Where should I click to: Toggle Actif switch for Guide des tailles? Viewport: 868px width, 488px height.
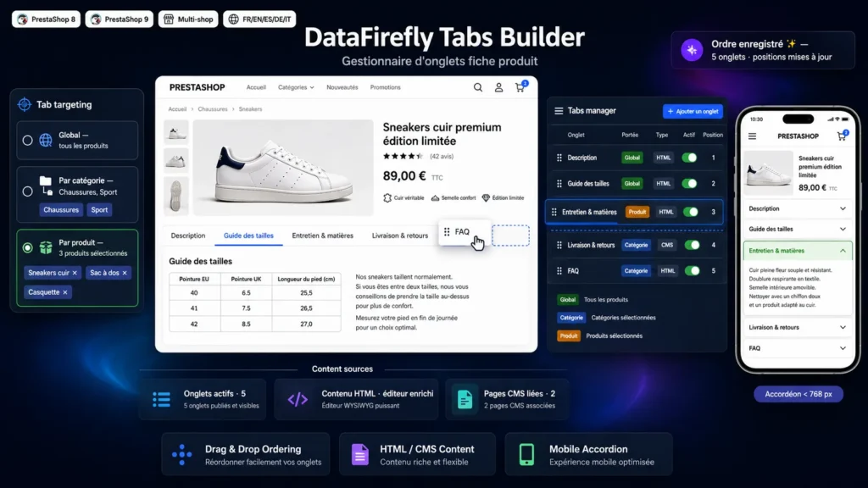tap(689, 184)
